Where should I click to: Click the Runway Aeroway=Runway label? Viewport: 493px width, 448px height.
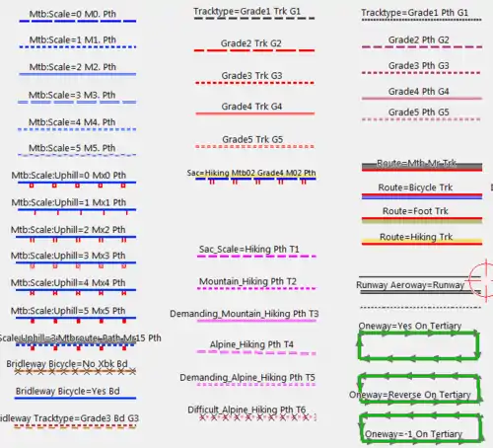click(410, 285)
